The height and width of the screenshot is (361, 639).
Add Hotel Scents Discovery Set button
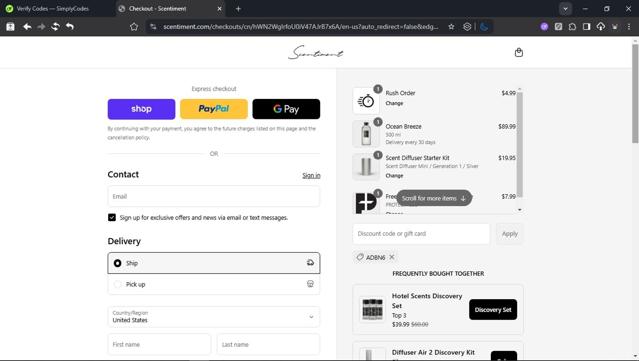click(493, 310)
